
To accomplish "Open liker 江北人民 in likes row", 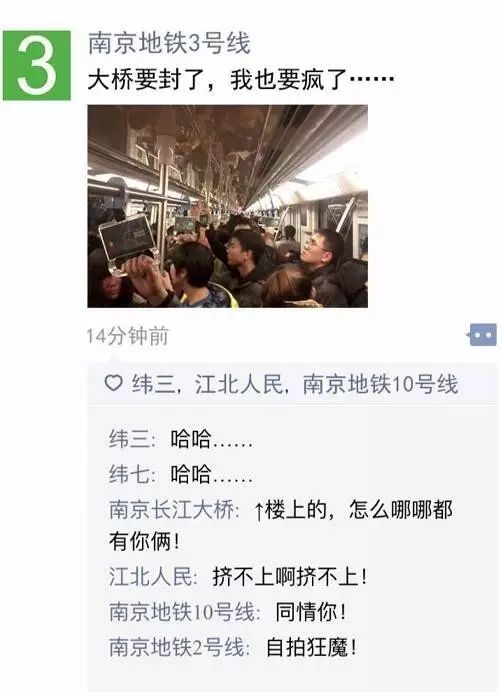I will tap(238, 384).
